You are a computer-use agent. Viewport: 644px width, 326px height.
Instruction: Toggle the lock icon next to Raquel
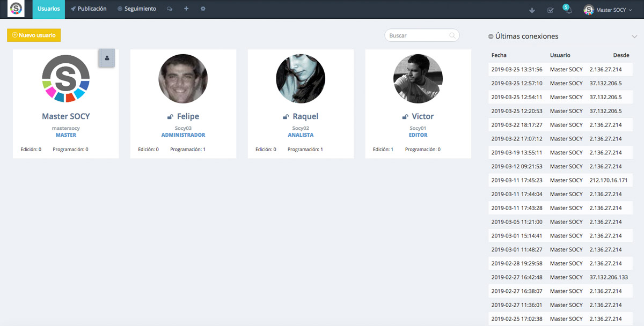(x=286, y=117)
